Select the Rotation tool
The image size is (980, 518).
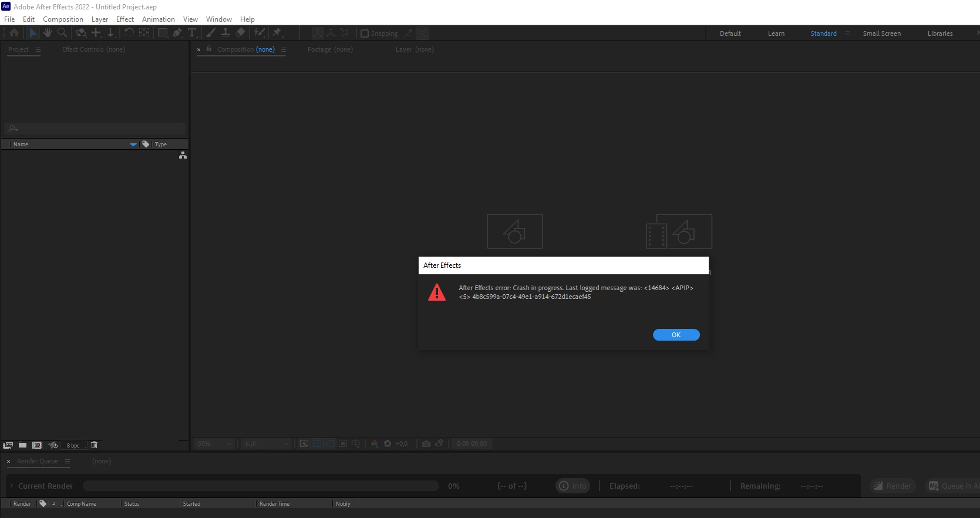tap(129, 33)
